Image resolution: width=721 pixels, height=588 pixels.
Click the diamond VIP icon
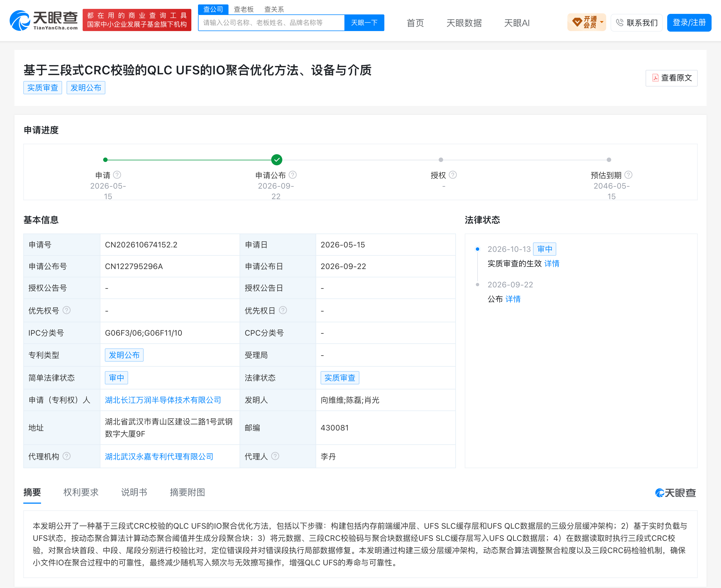(577, 22)
